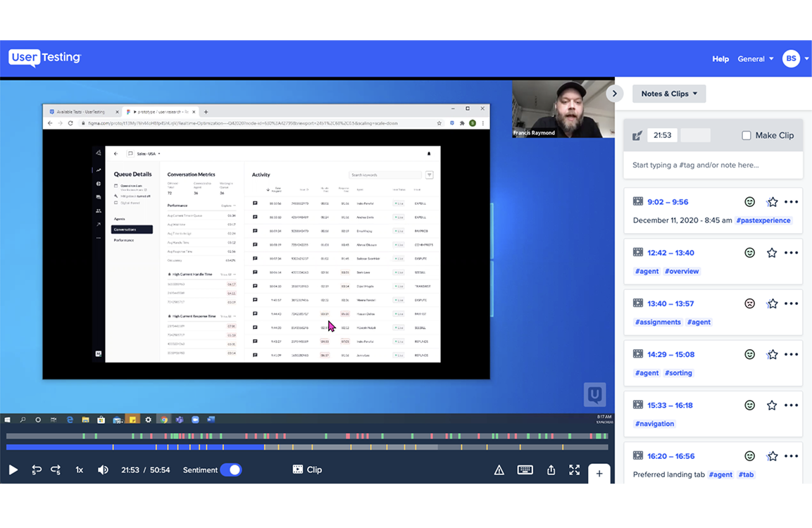Click the report problem warning icon
The image size is (812, 528).
[x=499, y=470]
